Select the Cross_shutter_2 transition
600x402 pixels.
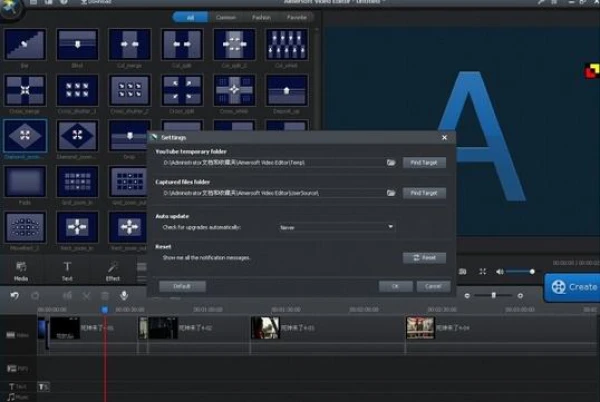point(130,90)
